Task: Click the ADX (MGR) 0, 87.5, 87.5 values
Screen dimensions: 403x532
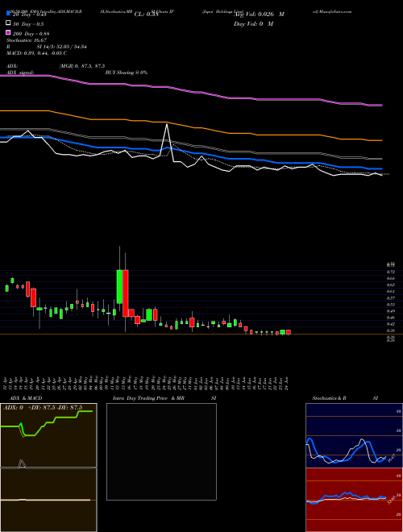Action: pos(82,66)
